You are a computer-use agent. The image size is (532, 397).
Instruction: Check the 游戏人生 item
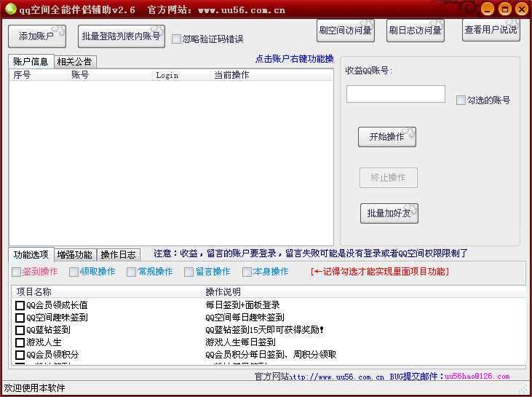pyautogui.click(x=20, y=342)
